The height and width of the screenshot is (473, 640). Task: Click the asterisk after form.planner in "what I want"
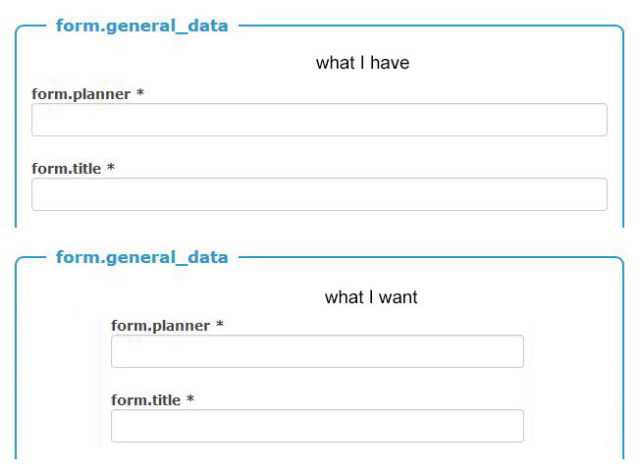220,326
